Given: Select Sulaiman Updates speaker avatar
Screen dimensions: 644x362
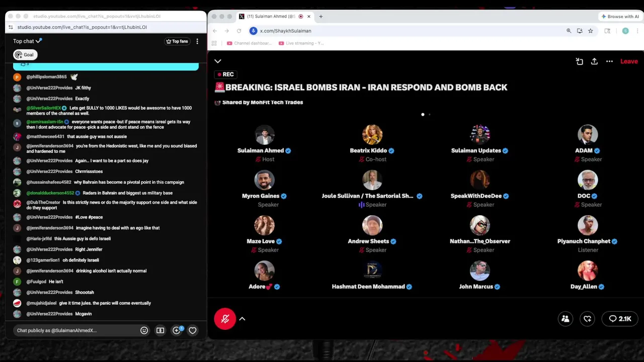Looking at the screenshot, I should (x=480, y=135).
